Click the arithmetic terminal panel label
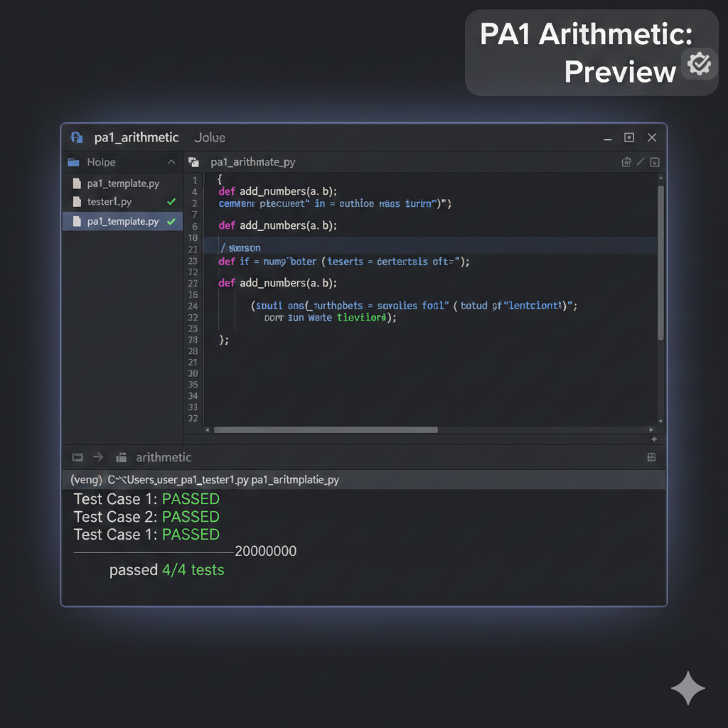Screen dimensions: 728x728 [164, 458]
